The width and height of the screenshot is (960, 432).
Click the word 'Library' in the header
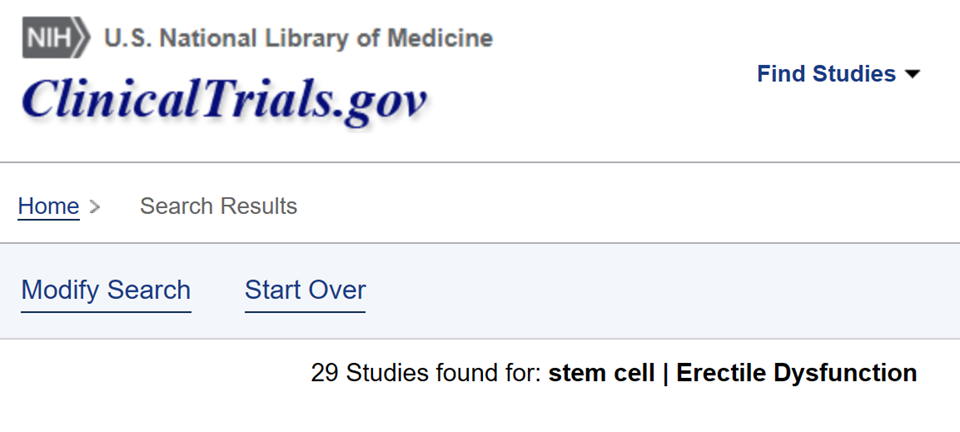tap(307, 39)
